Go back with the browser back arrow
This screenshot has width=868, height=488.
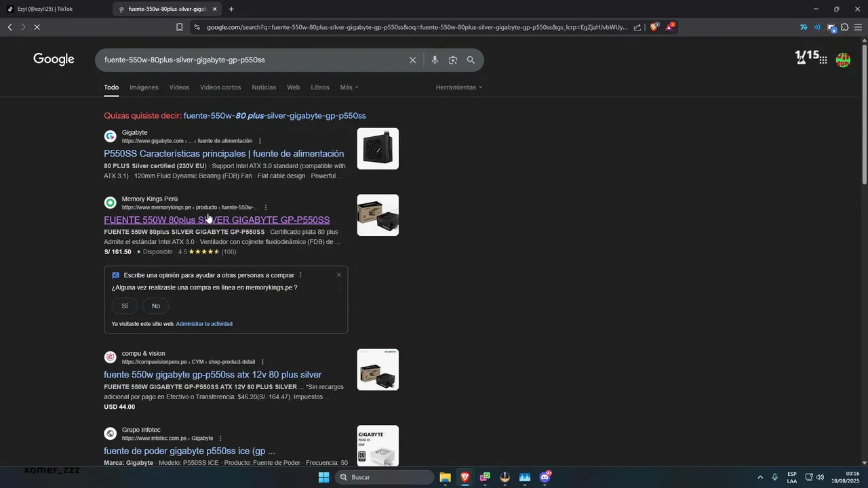click(x=9, y=27)
